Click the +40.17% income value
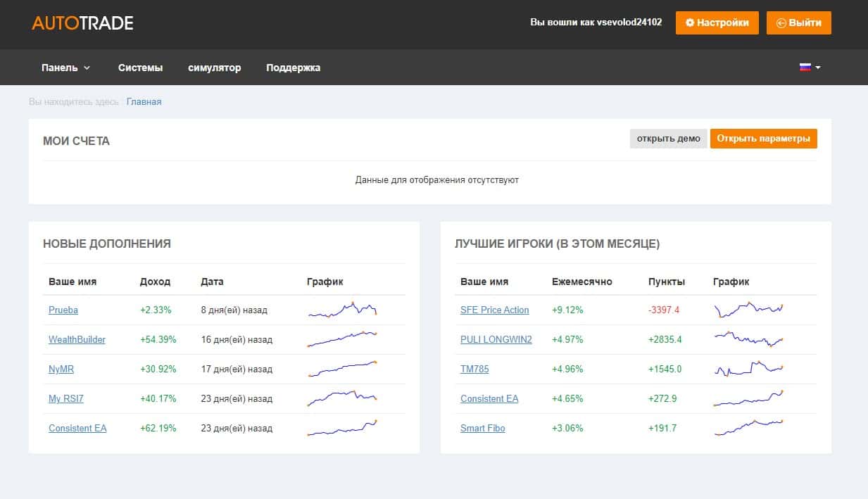The image size is (868, 499). point(158,398)
